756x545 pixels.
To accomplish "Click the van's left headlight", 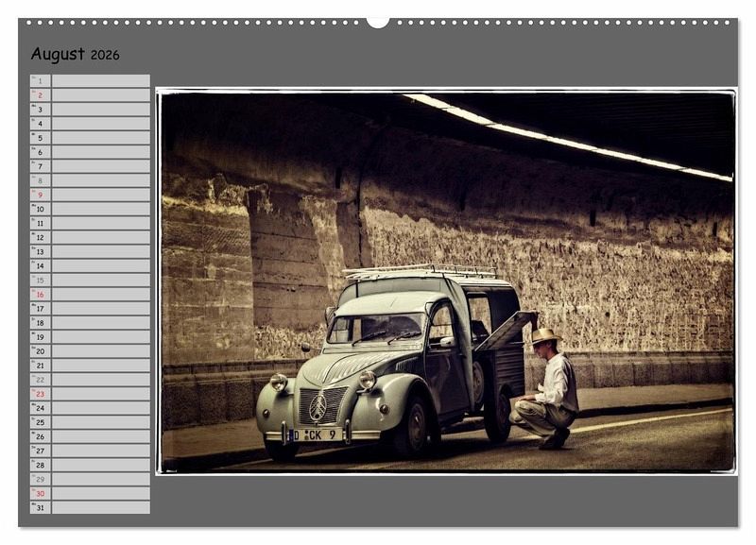I will [279, 382].
